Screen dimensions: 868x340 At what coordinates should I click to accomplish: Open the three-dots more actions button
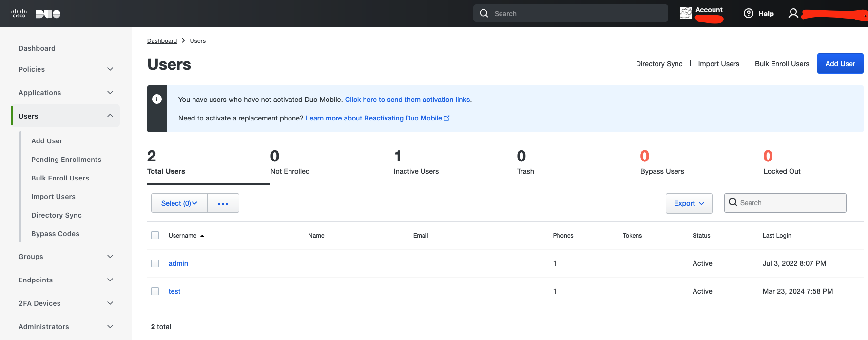pos(223,203)
